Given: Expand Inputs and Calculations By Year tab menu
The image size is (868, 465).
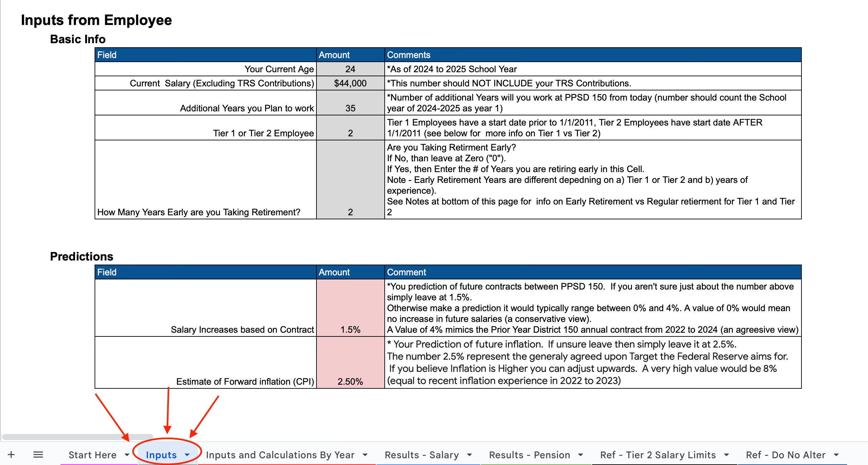Looking at the screenshot, I should click(x=365, y=455).
